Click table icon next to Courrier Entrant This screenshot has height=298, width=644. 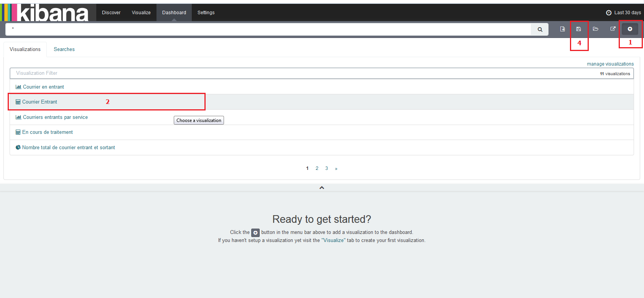tap(18, 102)
